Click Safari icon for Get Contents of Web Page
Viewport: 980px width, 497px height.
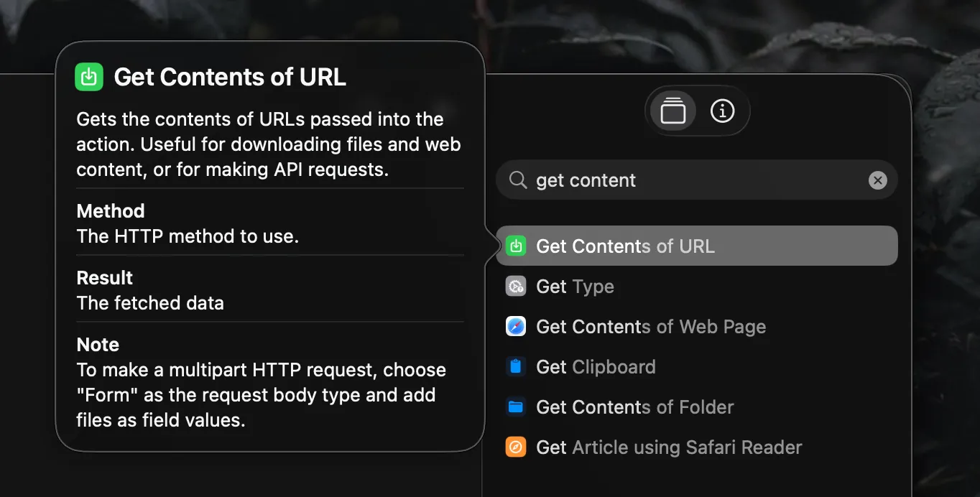click(x=516, y=327)
